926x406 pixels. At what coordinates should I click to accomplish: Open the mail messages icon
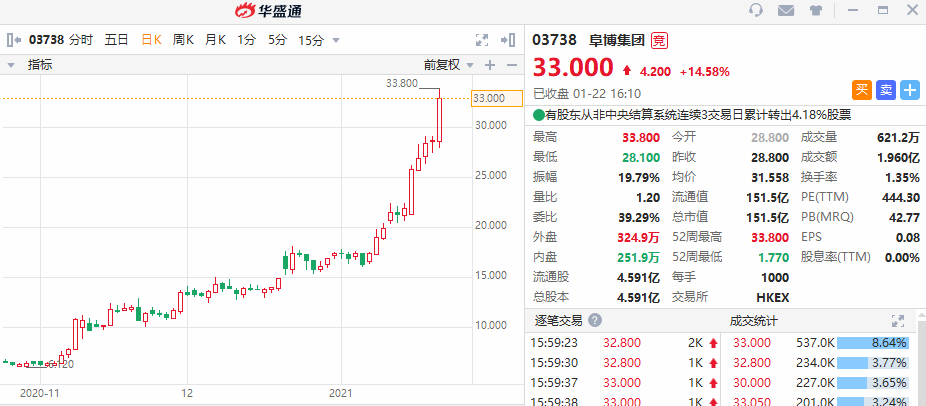(785, 10)
